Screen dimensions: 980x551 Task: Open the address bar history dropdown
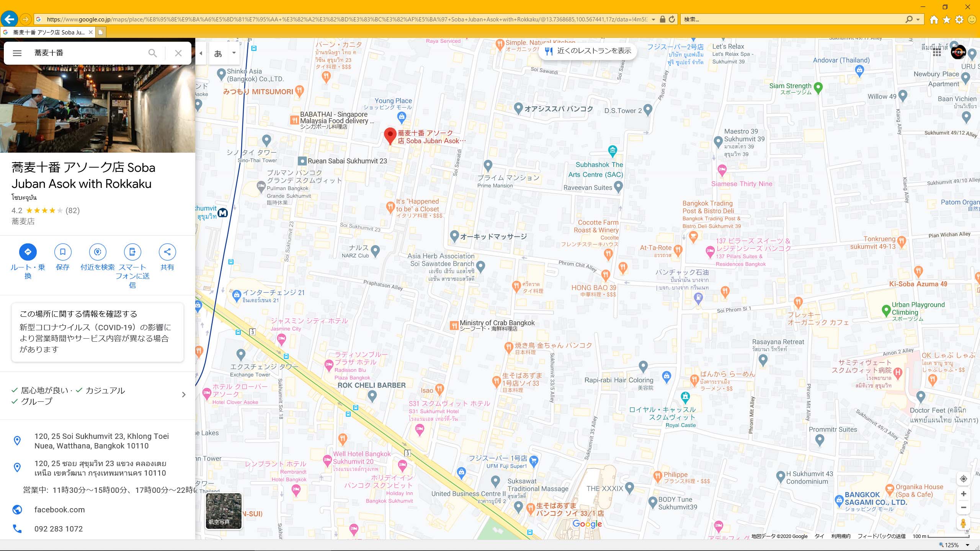(653, 20)
